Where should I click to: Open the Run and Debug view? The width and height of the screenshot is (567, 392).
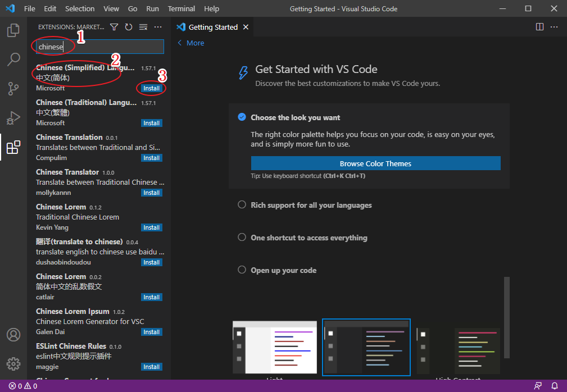pos(13,118)
